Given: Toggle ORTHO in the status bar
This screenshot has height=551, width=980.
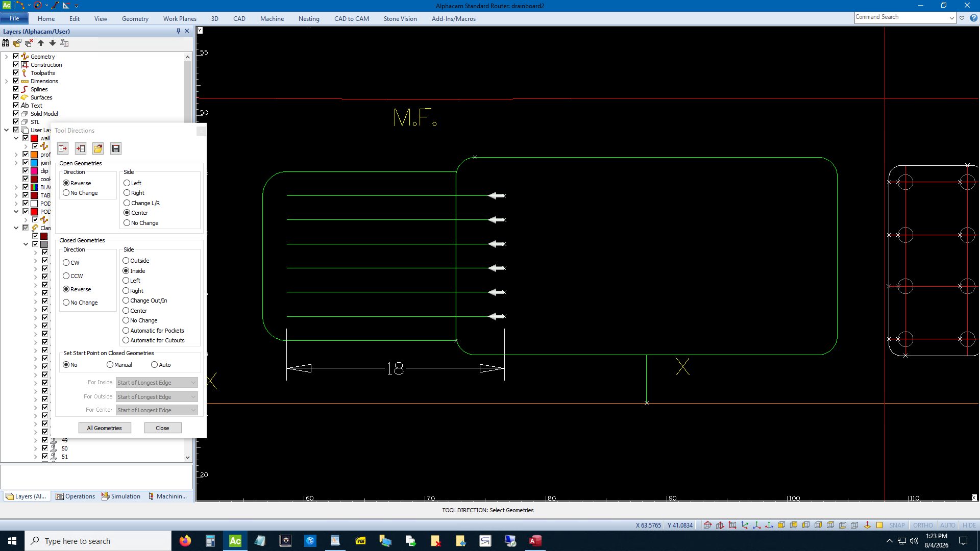Looking at the screenshot, I should coord(923,525).
